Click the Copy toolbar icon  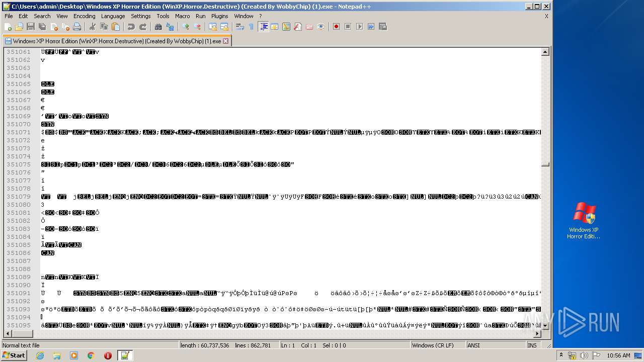pos(104,27)
